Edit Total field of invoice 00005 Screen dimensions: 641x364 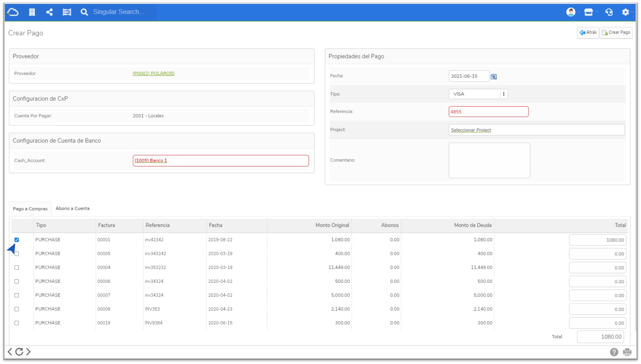tap(597, 254)
